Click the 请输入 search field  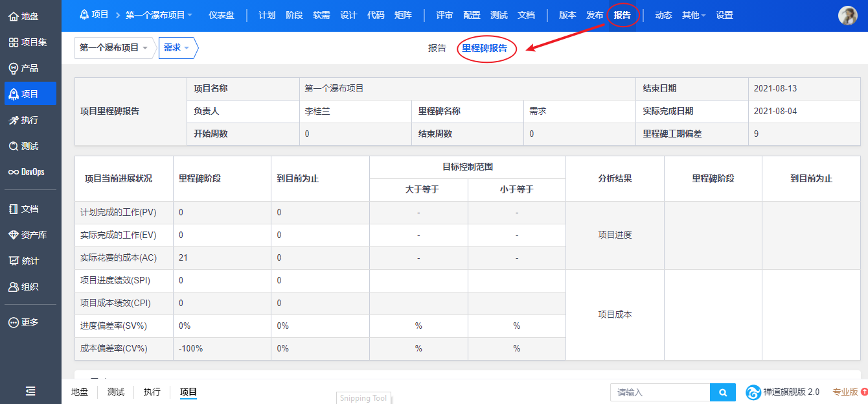click(x=660, y=392)
